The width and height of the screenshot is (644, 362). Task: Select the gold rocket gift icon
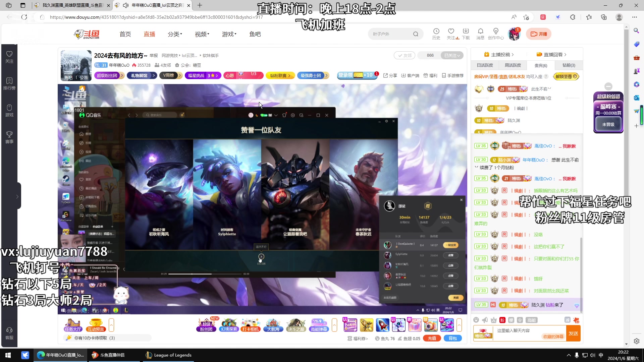(367, 325)
